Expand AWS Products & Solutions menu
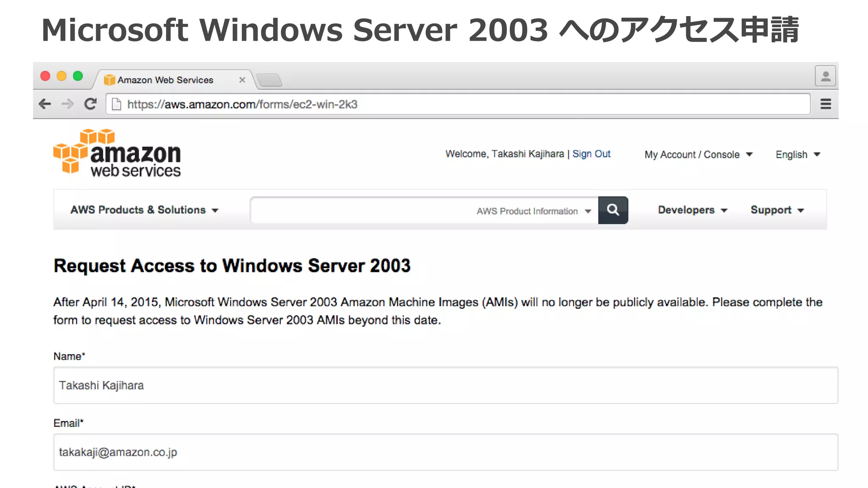This screenshot has width=868, height=488. (145, 210)
